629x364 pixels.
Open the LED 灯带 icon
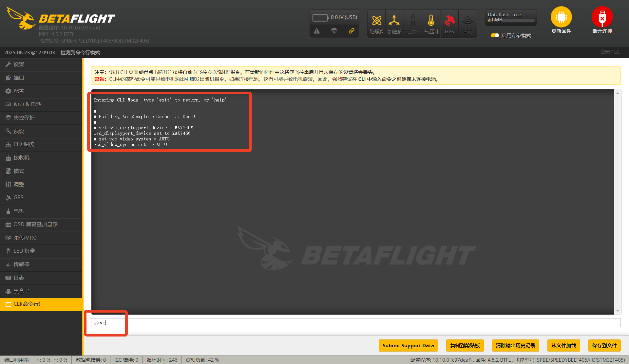tap(8, 251)
